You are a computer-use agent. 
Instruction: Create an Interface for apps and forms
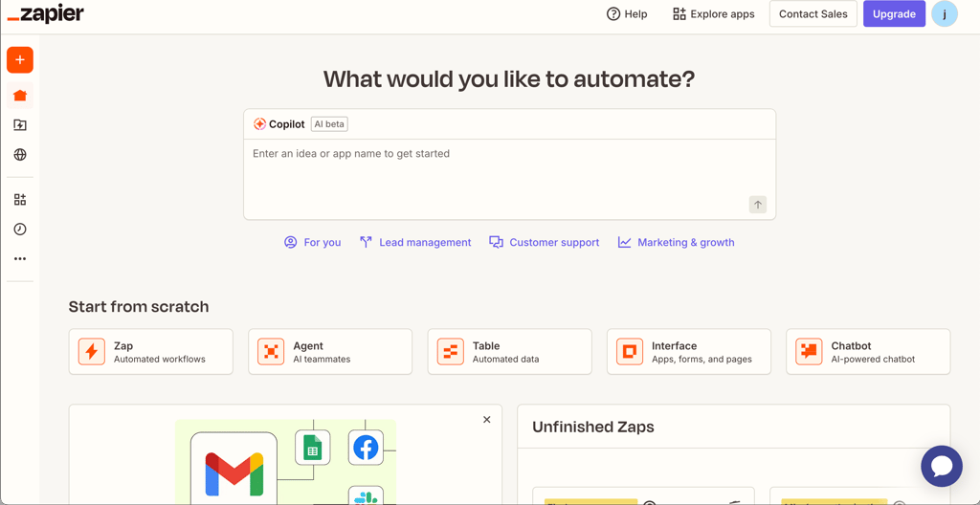tap(689, 351)
